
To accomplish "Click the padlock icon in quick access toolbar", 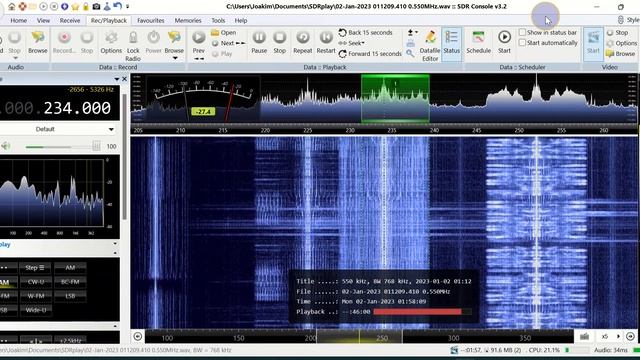I will [86, 7].
